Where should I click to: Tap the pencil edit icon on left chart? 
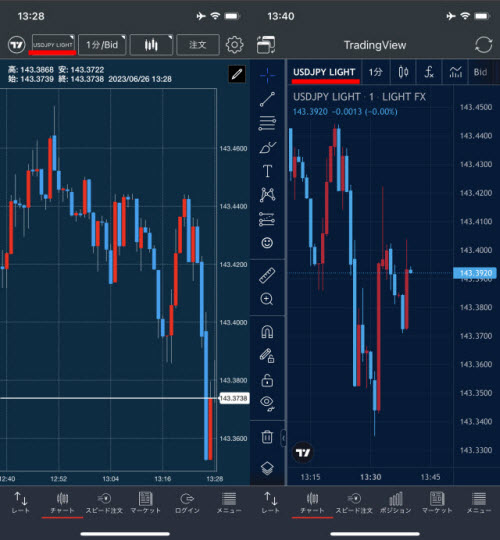(x=237, y=74)
